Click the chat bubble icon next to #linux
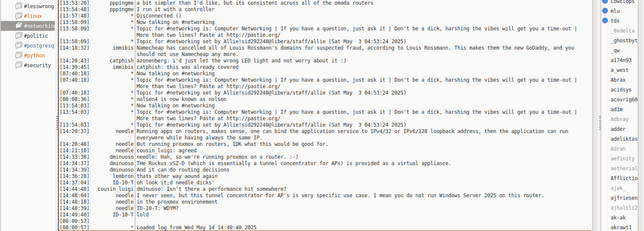This screenshot has height=231, width=644. point(18,16)
